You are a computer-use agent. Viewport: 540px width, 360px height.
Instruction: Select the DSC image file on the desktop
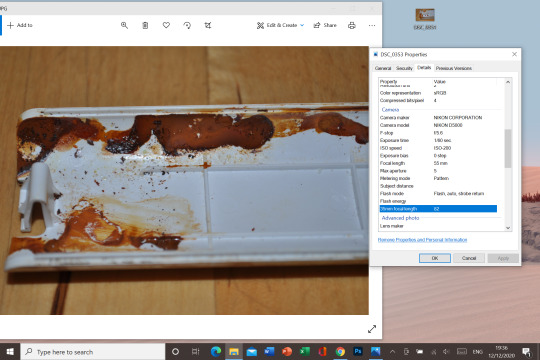(425, 19)
